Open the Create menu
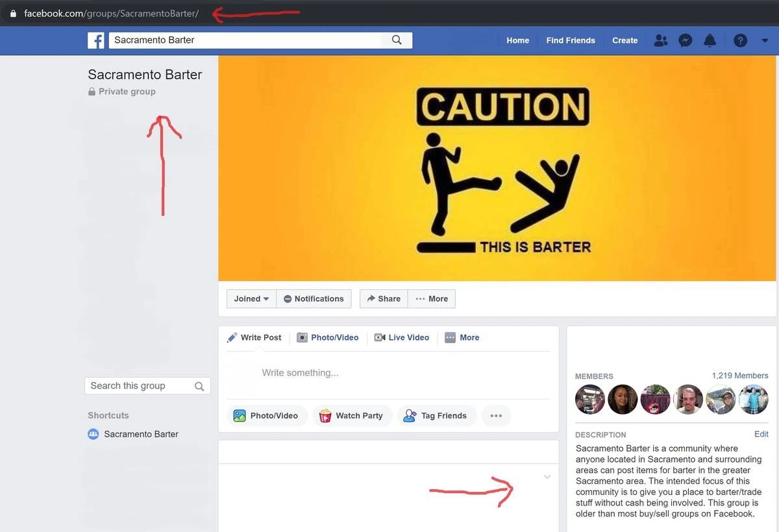779x532 pixels. (x=624, y=40)
